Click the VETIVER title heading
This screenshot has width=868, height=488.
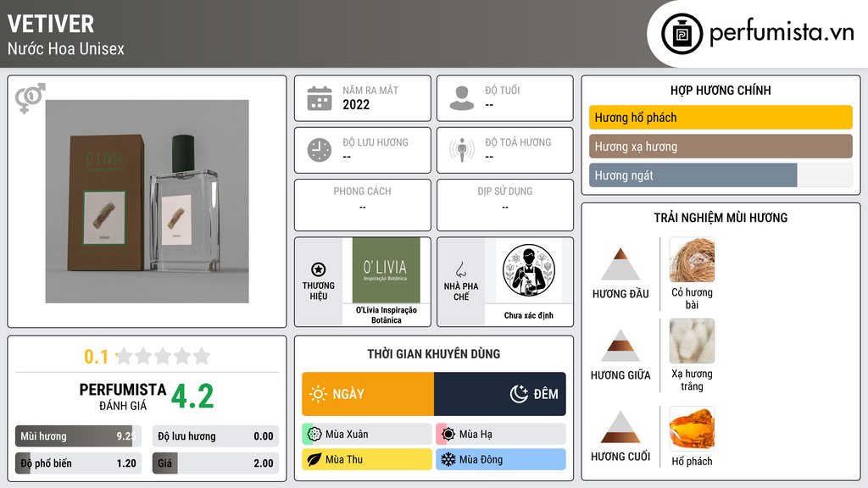(x=51, y=24)
